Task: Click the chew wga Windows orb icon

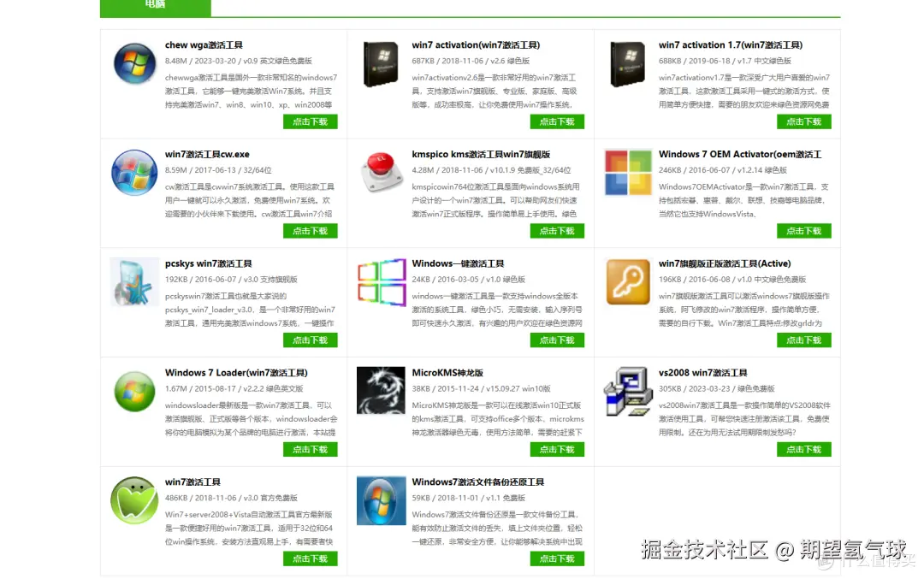Action: [x=134, y=63]
